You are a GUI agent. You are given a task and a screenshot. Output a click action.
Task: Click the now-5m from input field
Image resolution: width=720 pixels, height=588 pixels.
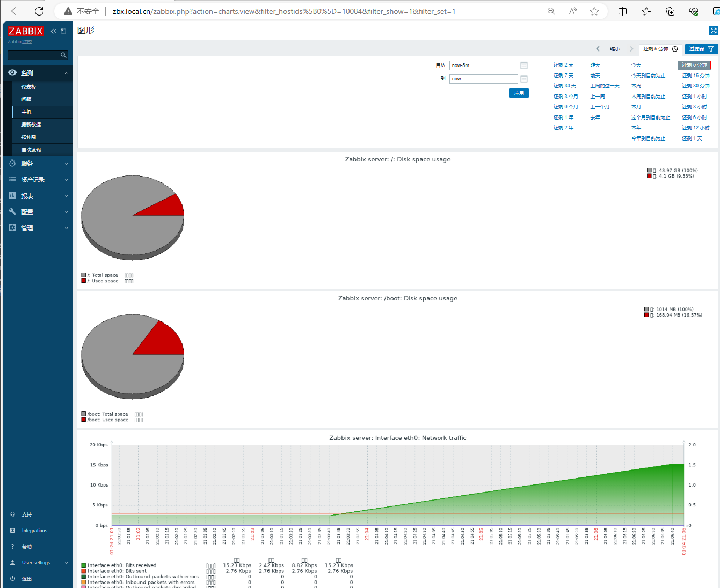(x=483, y=65)
